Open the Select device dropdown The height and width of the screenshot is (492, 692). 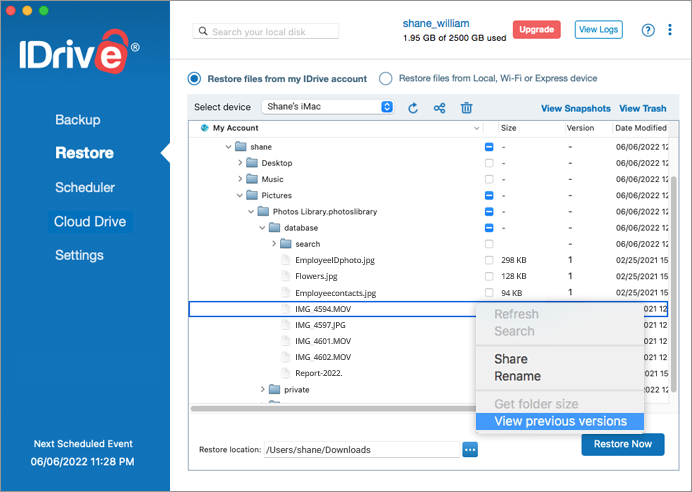tap(327, 107)
